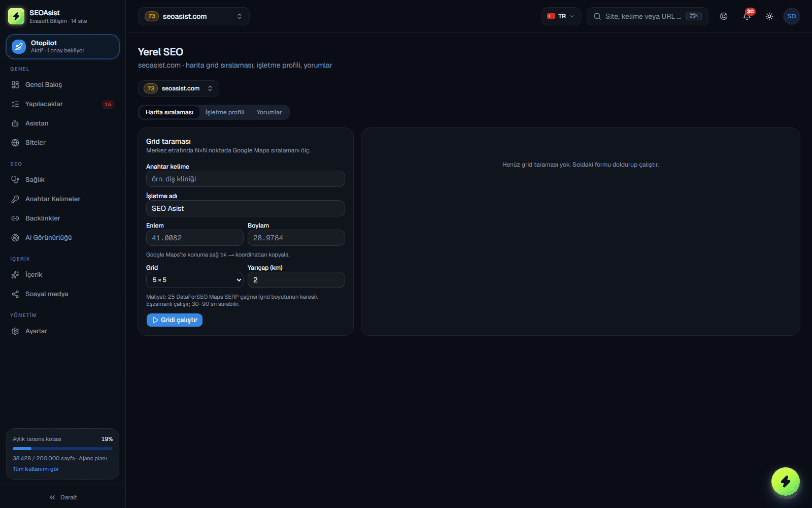Open İçerik sparkle icon item
The width and height of the screenshot is (812, 508).
[x=62, y=275]
